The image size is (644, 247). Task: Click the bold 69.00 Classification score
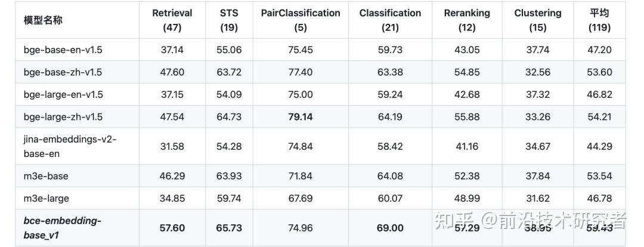pyautogui.click(x=390, y=228)
